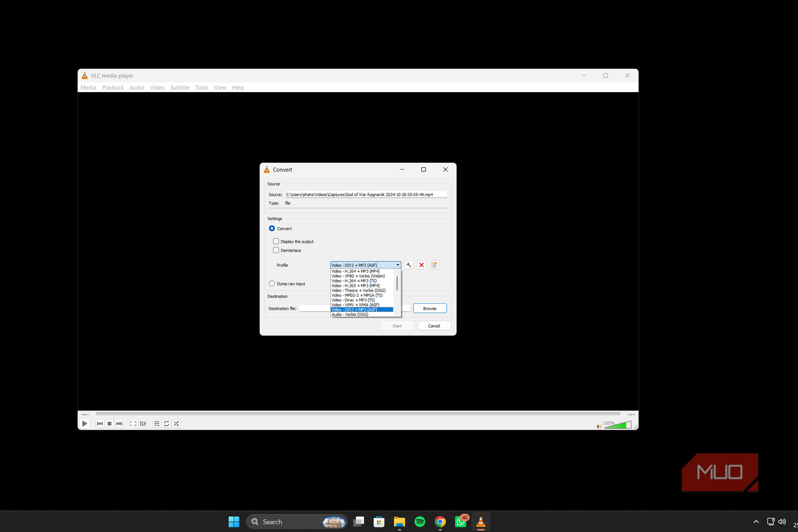
Task: Open the Media menu
Action: pos(88,88)
